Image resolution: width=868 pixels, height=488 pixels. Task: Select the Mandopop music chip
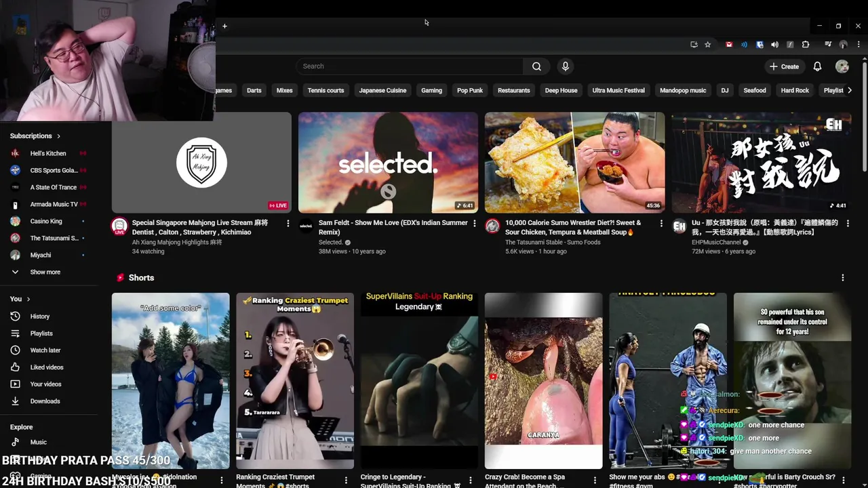683,90
